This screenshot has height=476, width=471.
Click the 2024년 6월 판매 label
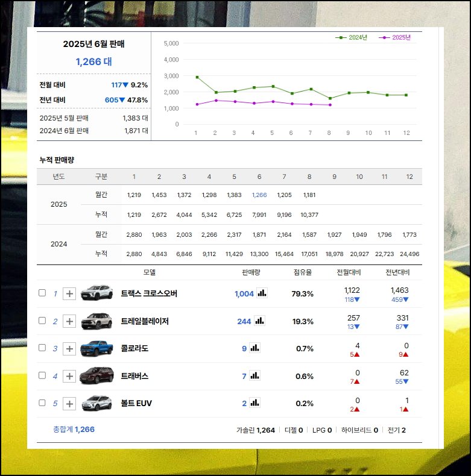tap(64, 131)
